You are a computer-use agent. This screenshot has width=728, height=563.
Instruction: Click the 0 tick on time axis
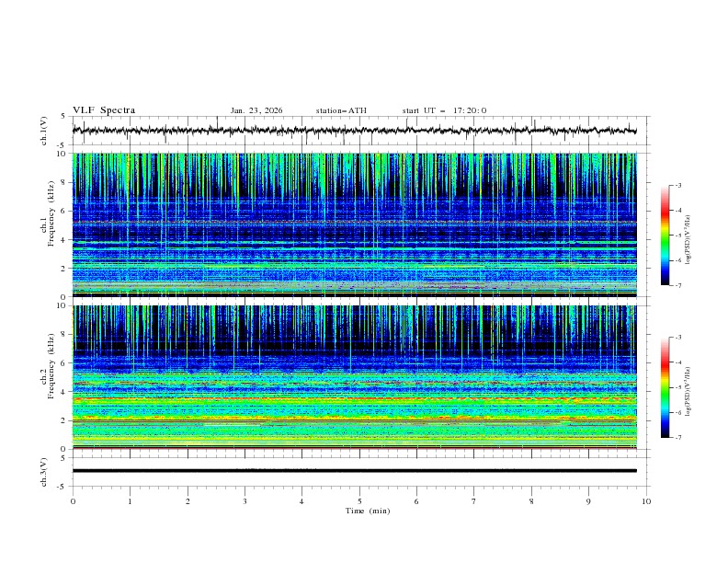coord(73,501)
